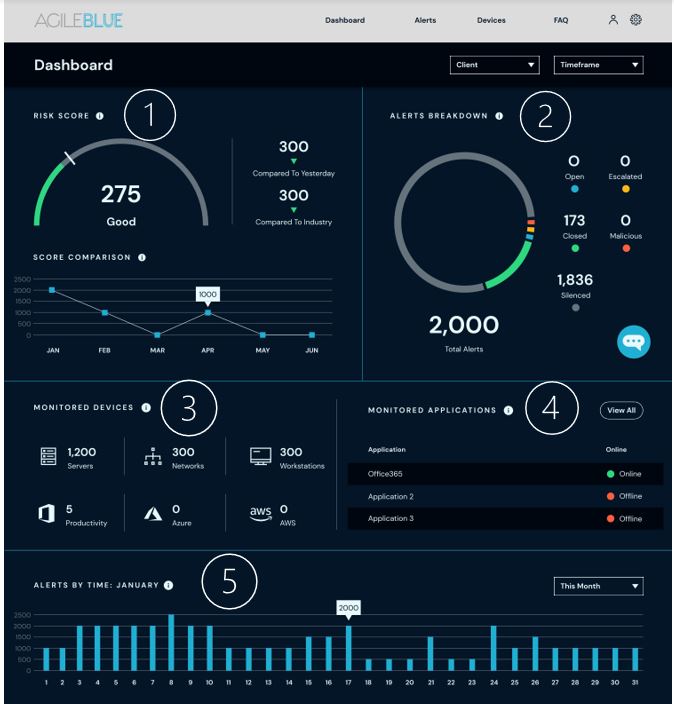674x704 pixels.
Task: Select the AWS logo icon
Action: pos(261,514)
